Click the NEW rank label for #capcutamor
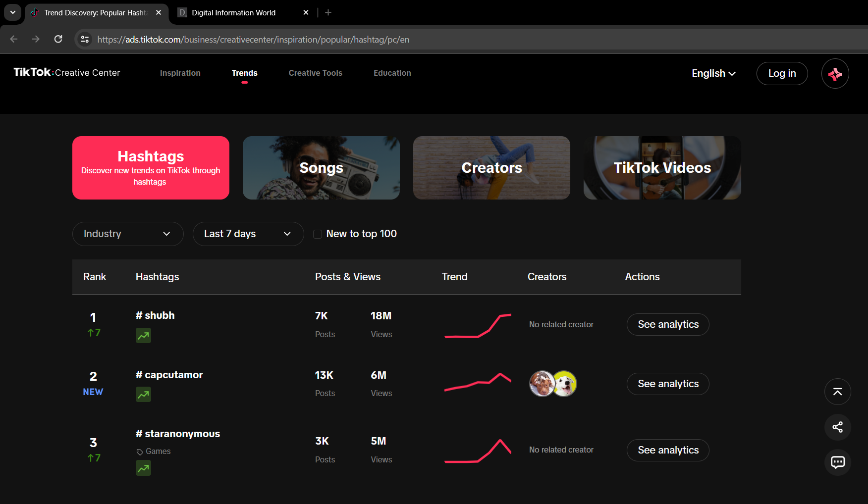Viewport: 868px width, 504px height. (x=93, y=392)
